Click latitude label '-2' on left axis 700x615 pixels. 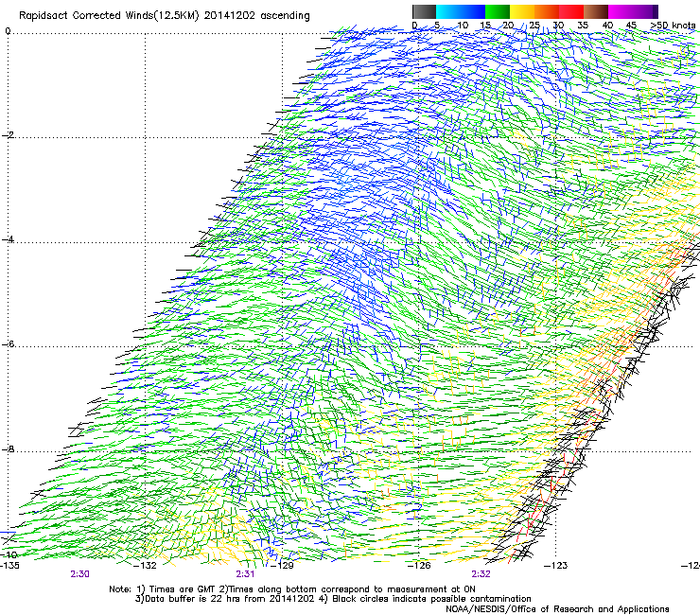[8, 135]
